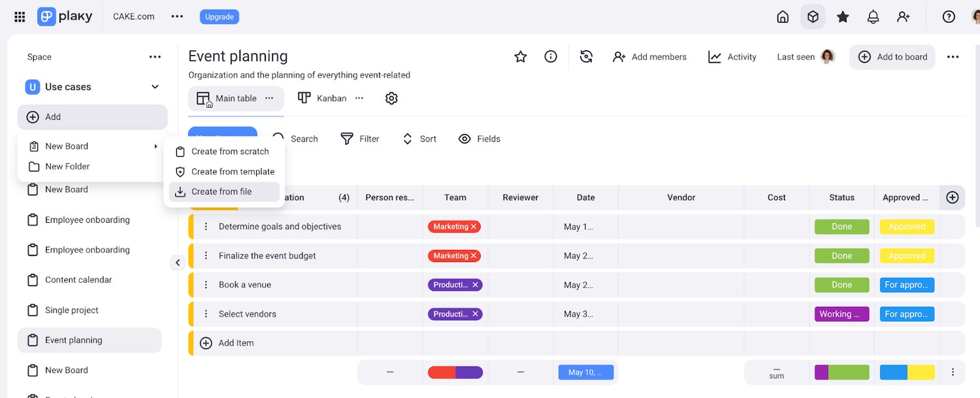Viewport: 980px width, 398px height.
Task: Open row menu for Determine goals and objectives
Action: point(206,227)
